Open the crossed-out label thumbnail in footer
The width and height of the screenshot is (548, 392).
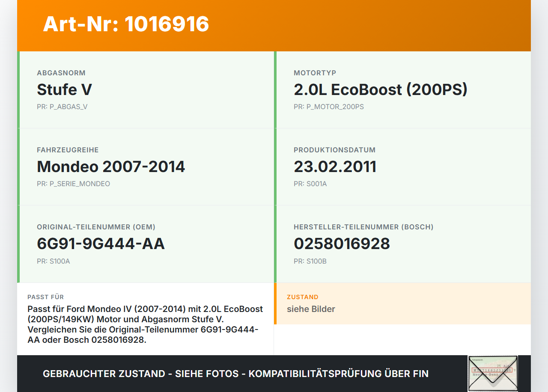pos(493,373)
